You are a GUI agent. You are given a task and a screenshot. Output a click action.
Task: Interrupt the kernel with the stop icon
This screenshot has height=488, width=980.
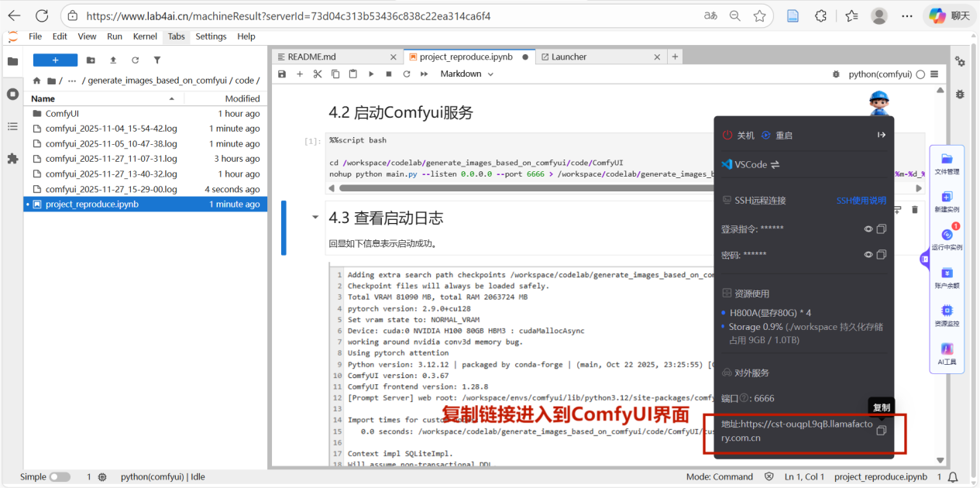click(x=389, y=74)
